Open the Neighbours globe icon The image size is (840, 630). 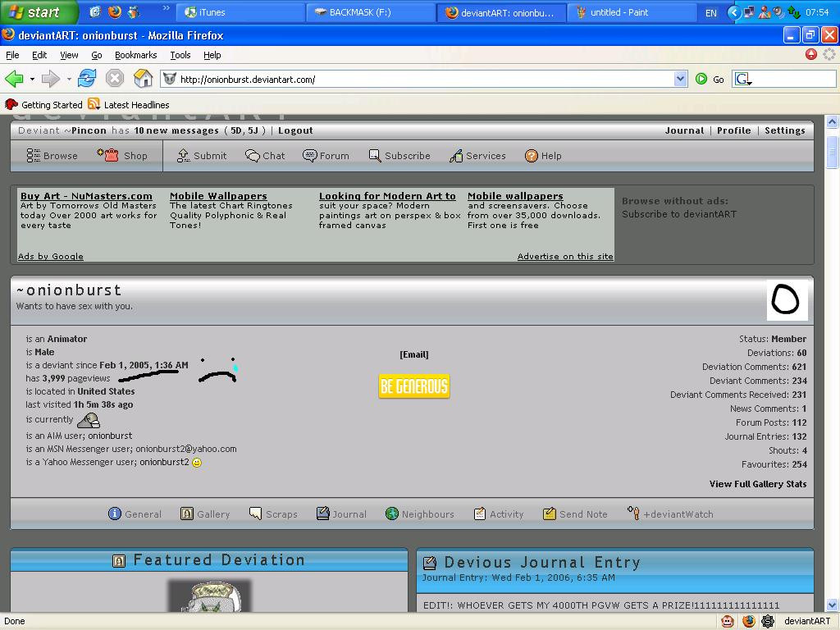(x=391, y=514)
